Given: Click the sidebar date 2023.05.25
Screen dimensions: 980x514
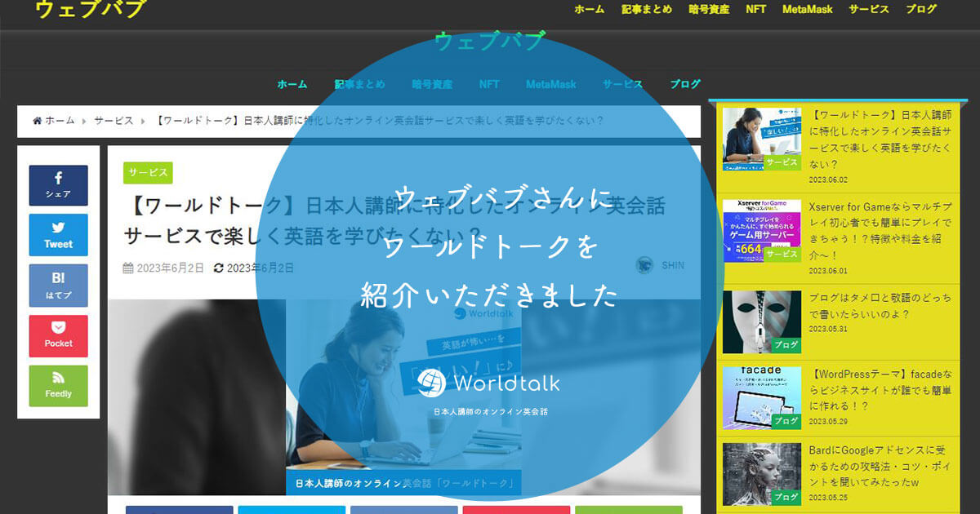Looking at the screenshot, I should (x=828, y=497).
